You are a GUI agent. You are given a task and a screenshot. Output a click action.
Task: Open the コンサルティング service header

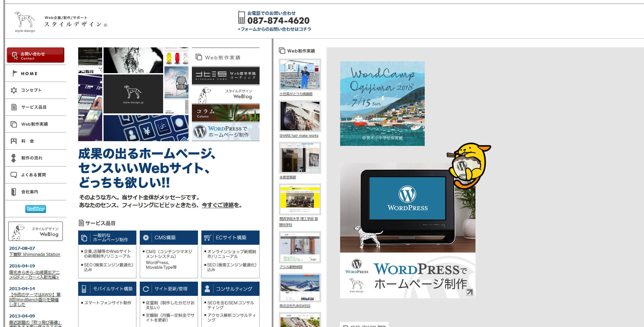coord(230,289)
